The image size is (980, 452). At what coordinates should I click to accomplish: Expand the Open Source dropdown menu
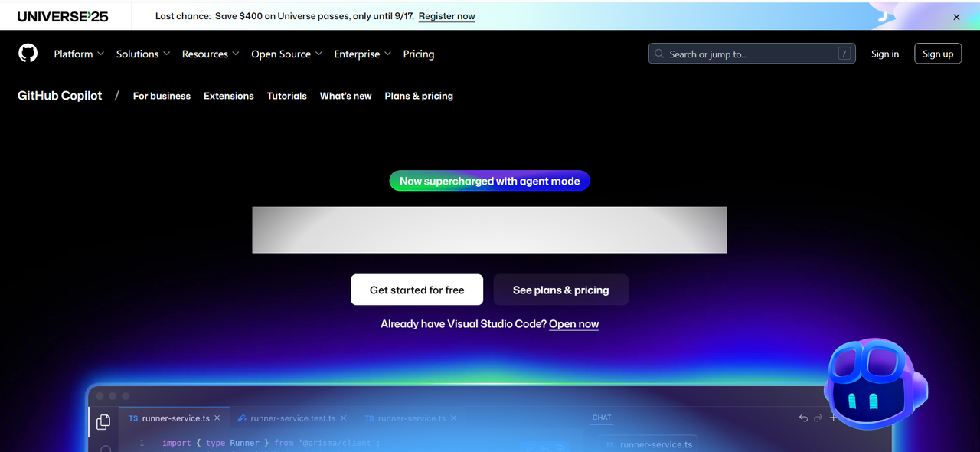(x=286, y=54)
